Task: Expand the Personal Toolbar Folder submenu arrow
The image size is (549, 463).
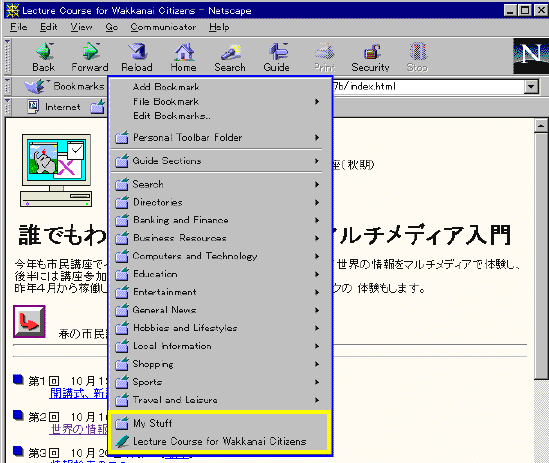Action: (x=317, y=137)
